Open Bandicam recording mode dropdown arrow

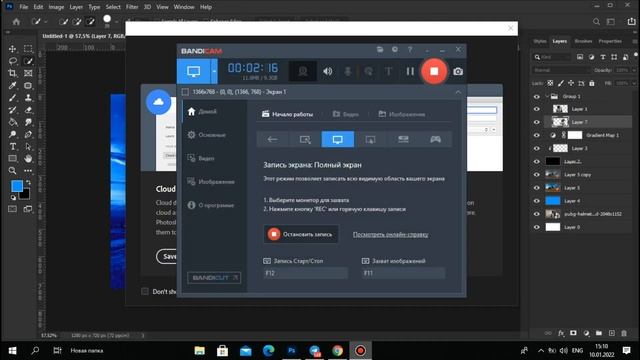coord(214,71)
